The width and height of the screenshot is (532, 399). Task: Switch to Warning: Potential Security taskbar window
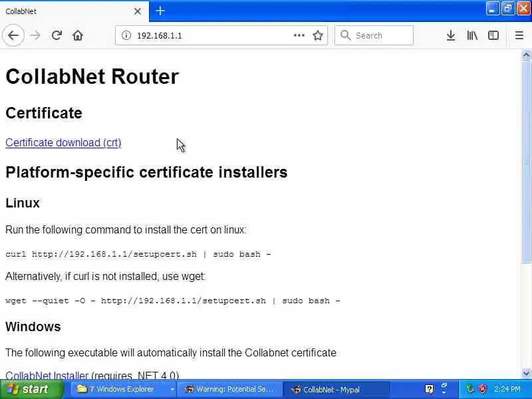[229, 389]
